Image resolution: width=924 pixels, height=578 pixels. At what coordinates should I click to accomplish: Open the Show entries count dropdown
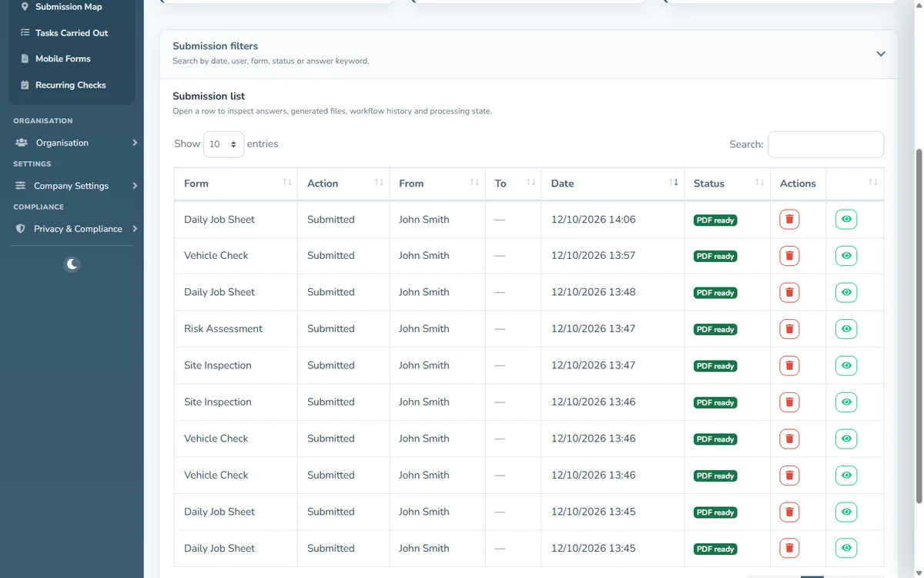click(224, 144)
